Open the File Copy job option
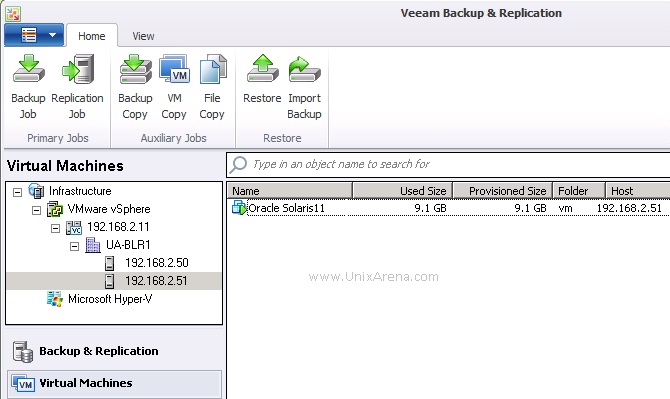 coord(212,87)
